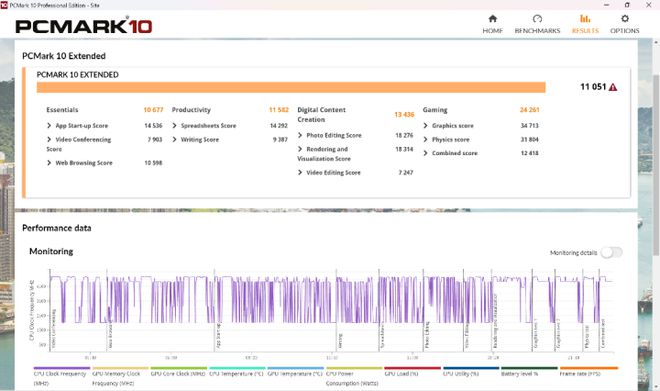This screenshot has height=391, width=660.
Task: Click the PCMARK 10 EXTENDED card title
Action: click(77, 74)
